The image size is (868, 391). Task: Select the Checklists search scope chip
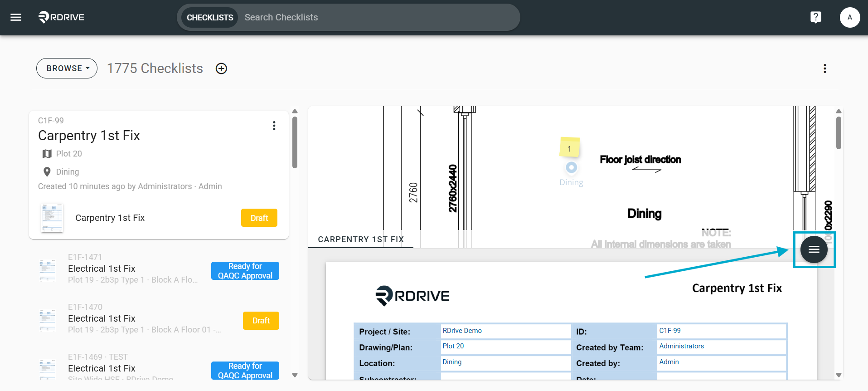coord(210,17)
